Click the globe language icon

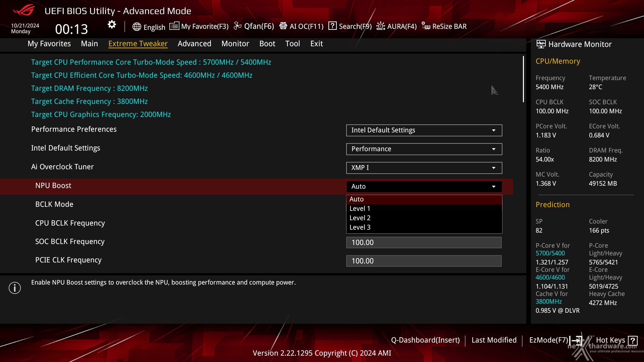click(x=137, y=27)
